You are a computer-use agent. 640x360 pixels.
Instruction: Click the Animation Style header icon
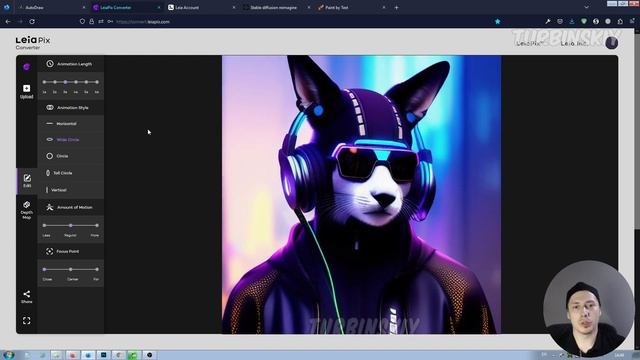pos(50,107)
